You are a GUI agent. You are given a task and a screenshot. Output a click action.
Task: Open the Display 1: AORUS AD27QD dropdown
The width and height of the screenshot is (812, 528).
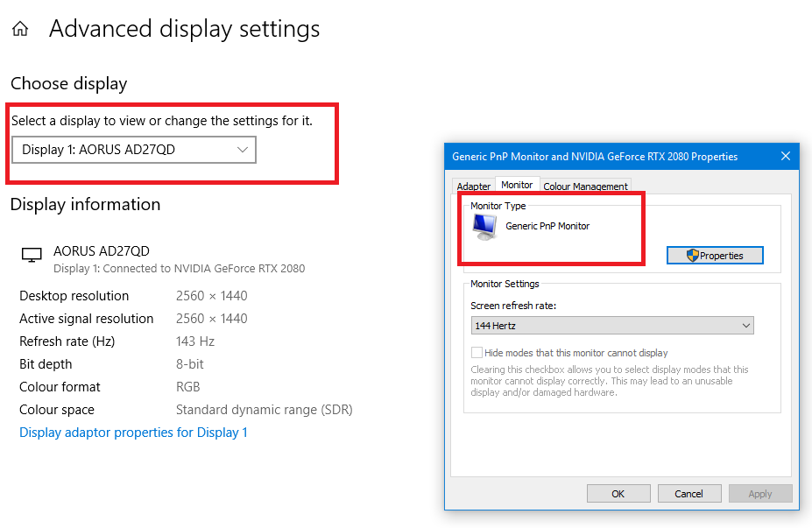click(x=134, y=150)
